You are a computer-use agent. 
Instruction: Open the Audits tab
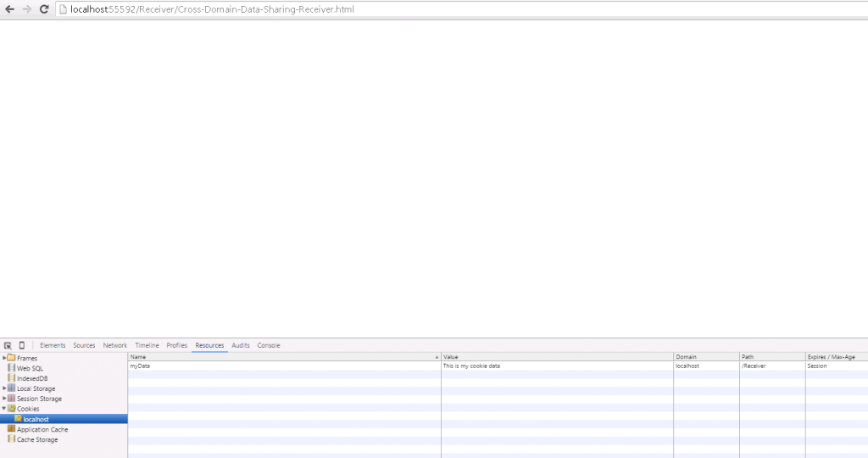[x=240, y=345]
